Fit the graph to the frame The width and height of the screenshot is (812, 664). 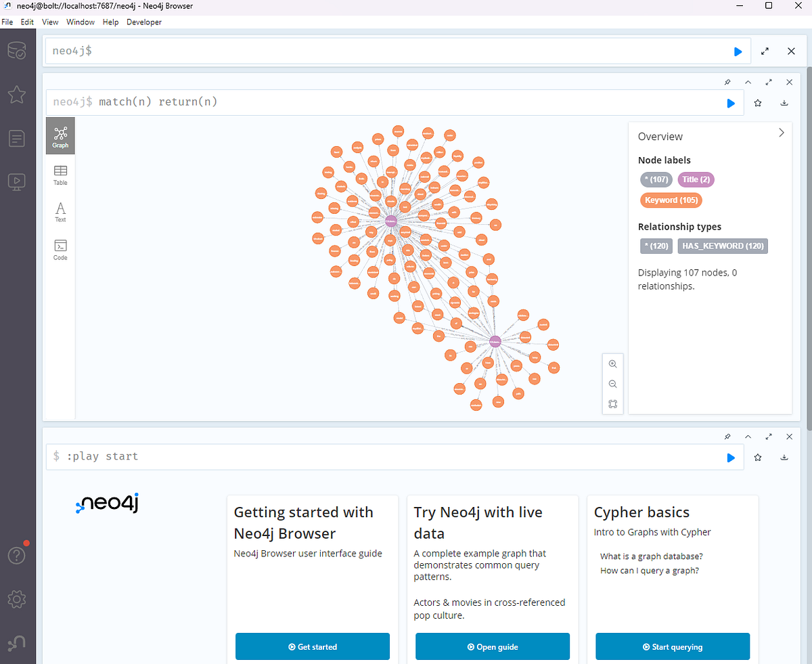coord(612,403)
